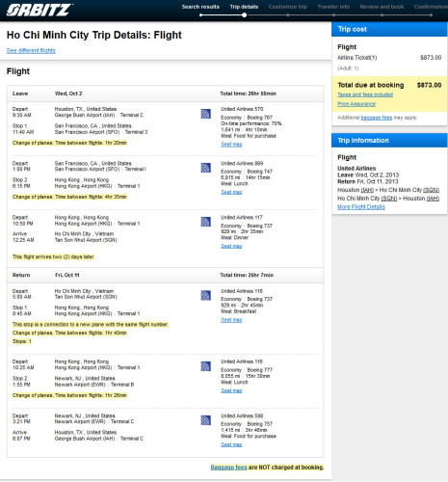
Task: Click the Orbitz logo
Action: [x=39, y=10]
